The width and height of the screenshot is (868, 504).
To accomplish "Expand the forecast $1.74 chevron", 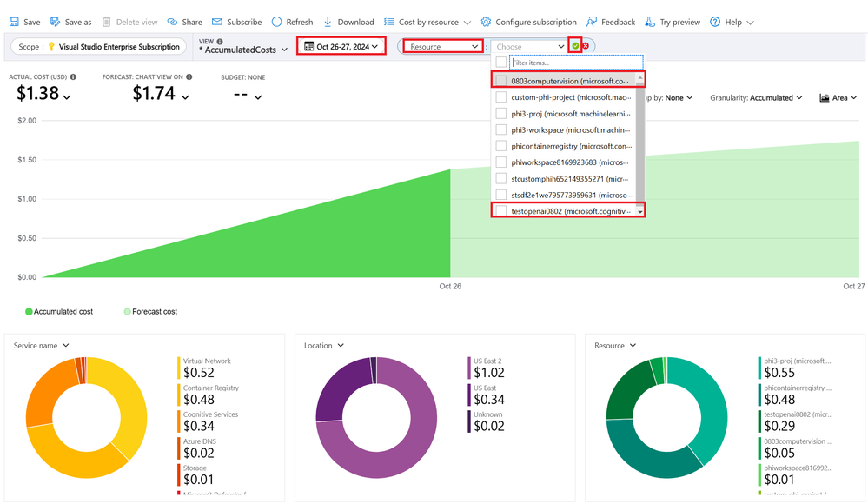I will [185, 97].
